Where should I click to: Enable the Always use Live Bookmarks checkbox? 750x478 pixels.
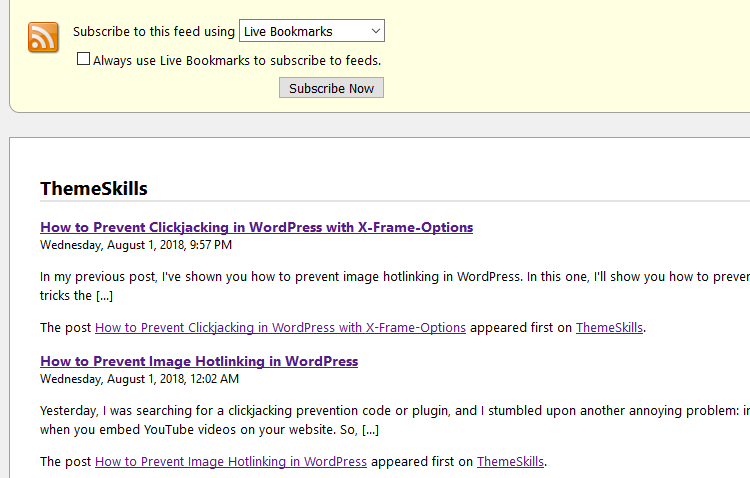[x=83, y=59]
